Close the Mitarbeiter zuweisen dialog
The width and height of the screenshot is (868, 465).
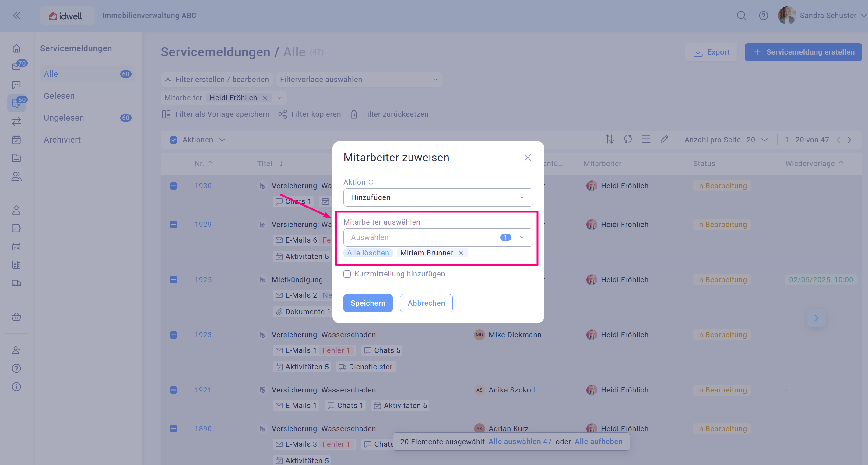(x=528, y=158)
